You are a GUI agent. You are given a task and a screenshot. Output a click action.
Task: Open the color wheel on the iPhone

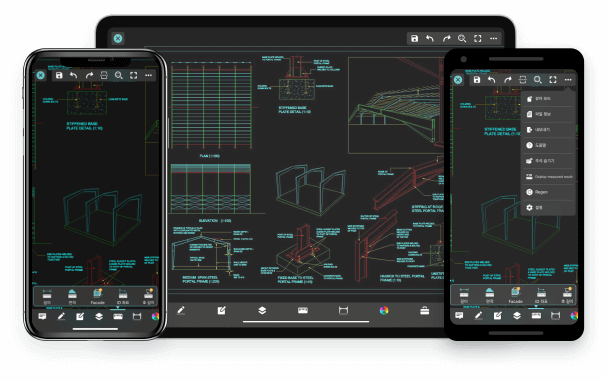click(155, 316)
